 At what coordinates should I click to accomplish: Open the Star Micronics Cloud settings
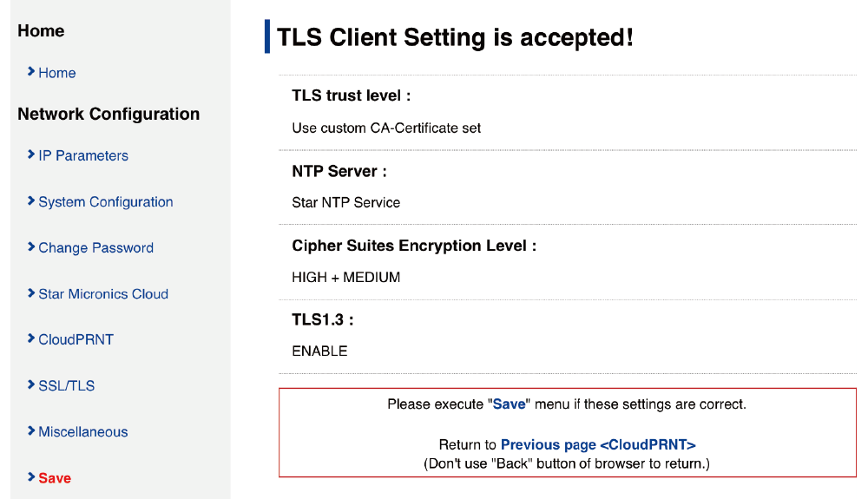103,294
